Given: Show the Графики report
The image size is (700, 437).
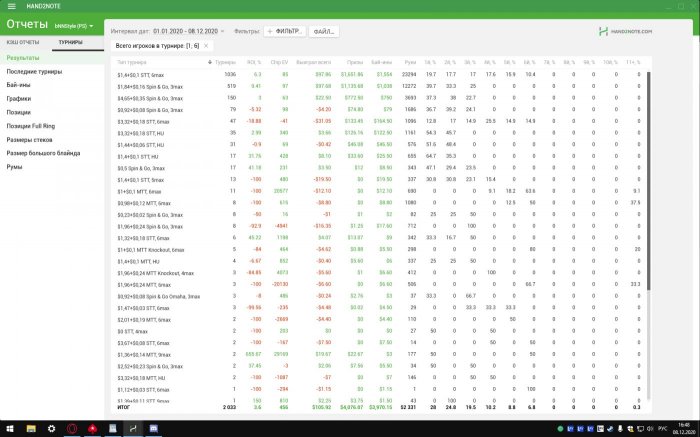Looking at the screenshot, I should point(19,99).
